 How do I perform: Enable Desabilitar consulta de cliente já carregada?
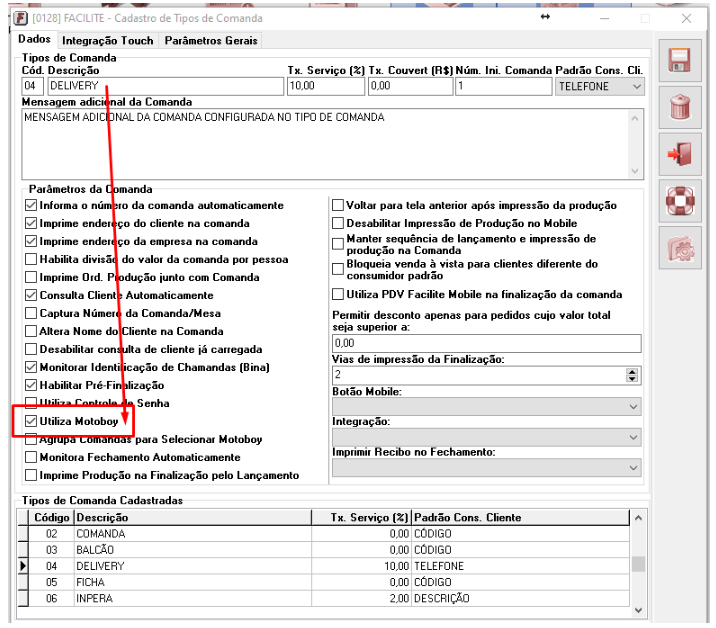pyautogui.click(x=31, y=349)
